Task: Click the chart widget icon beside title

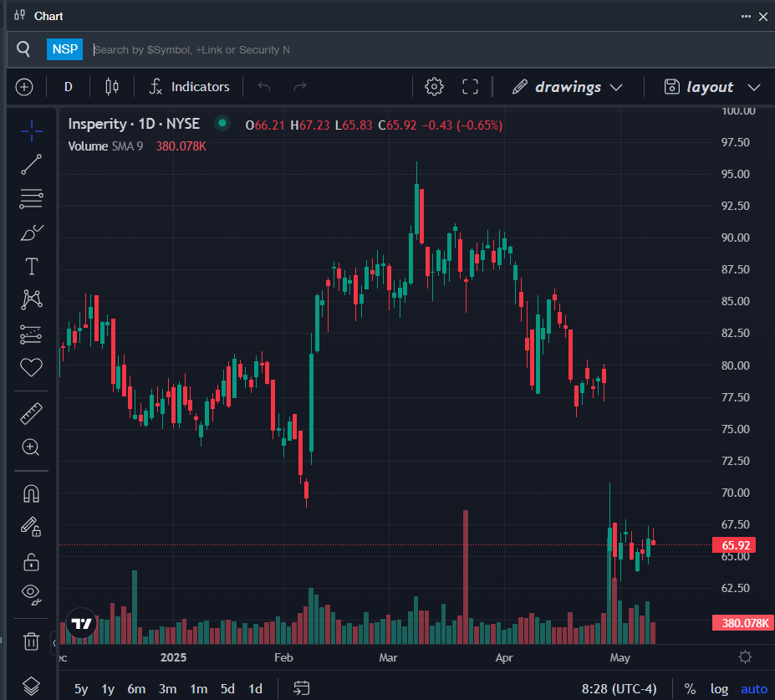Action: pyautogui.click(x=20, y=15)
